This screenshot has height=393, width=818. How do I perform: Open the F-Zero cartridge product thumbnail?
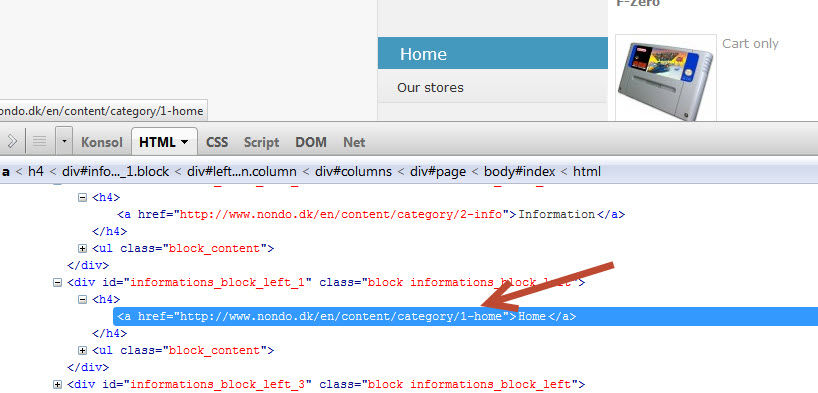tap(666, 78)
